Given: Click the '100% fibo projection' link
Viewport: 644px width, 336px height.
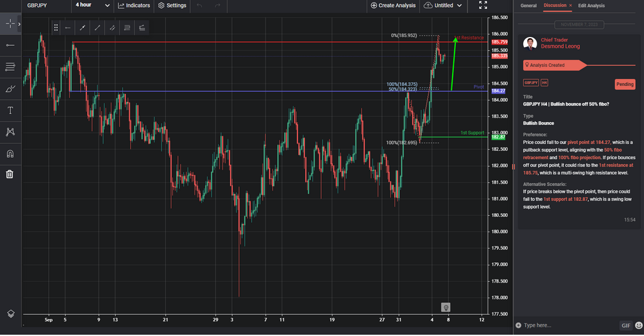Looking at the screenshot, I should coord(579,158).
